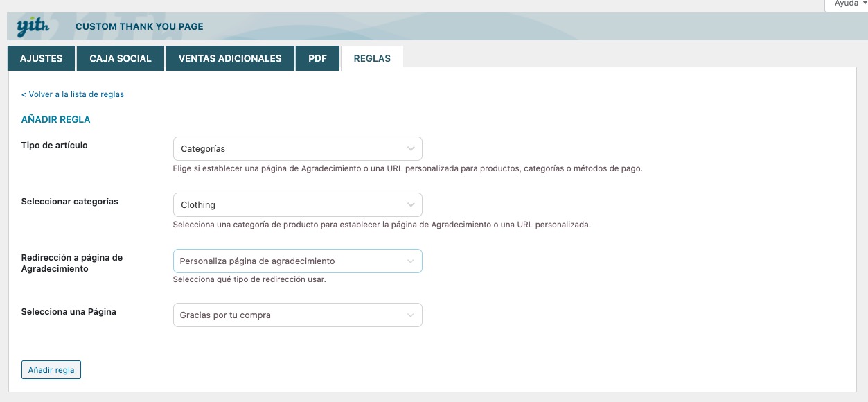This screenshot has width=868, height=402.
Task: Click the Tipo de artículo field label
Action: (55, 146)
